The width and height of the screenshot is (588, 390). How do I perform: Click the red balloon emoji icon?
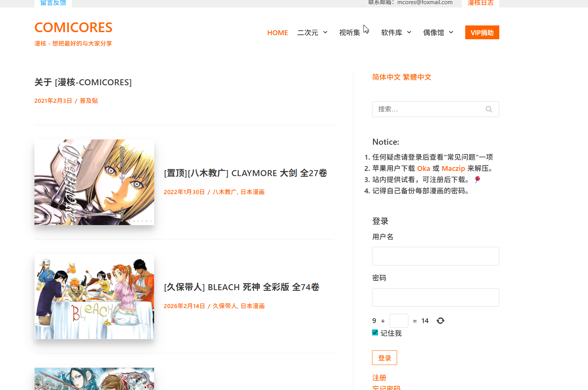[477, 179]
